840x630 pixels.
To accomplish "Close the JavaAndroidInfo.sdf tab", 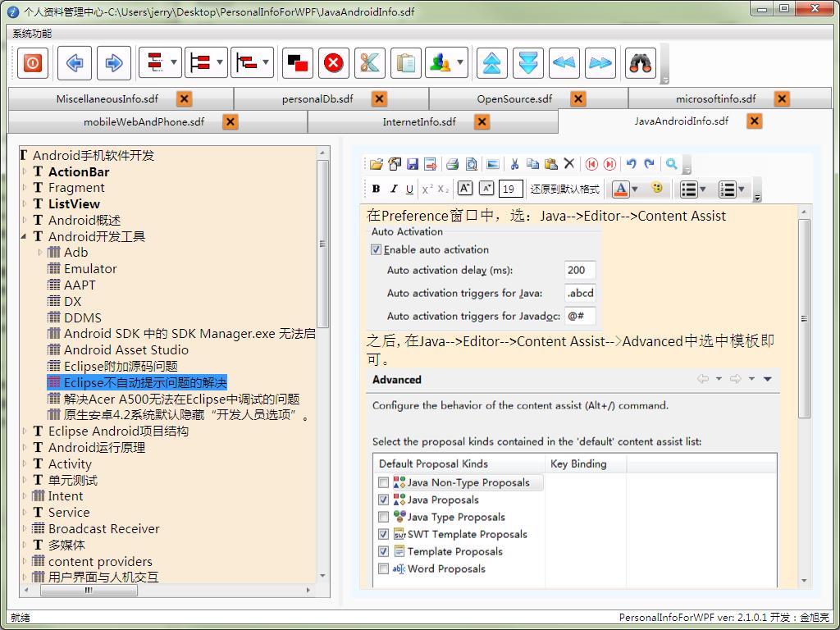I will pyautogui.click(x=755, y=121).
